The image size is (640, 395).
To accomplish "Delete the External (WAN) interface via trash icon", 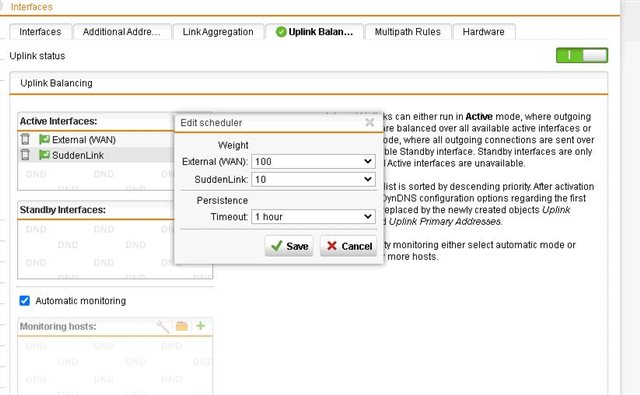I will pyautogui.click(x=25, y=139).
